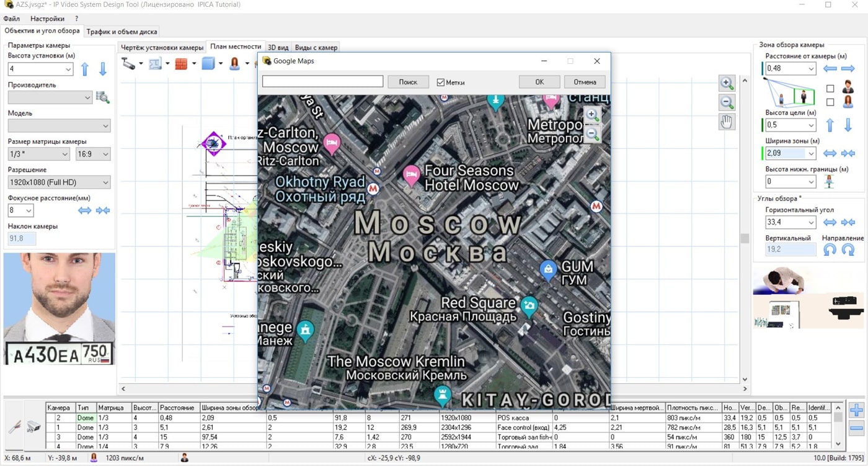
Task: Click the Google Maps search input field
Action: pyautogui.click(x=322, y=81)
